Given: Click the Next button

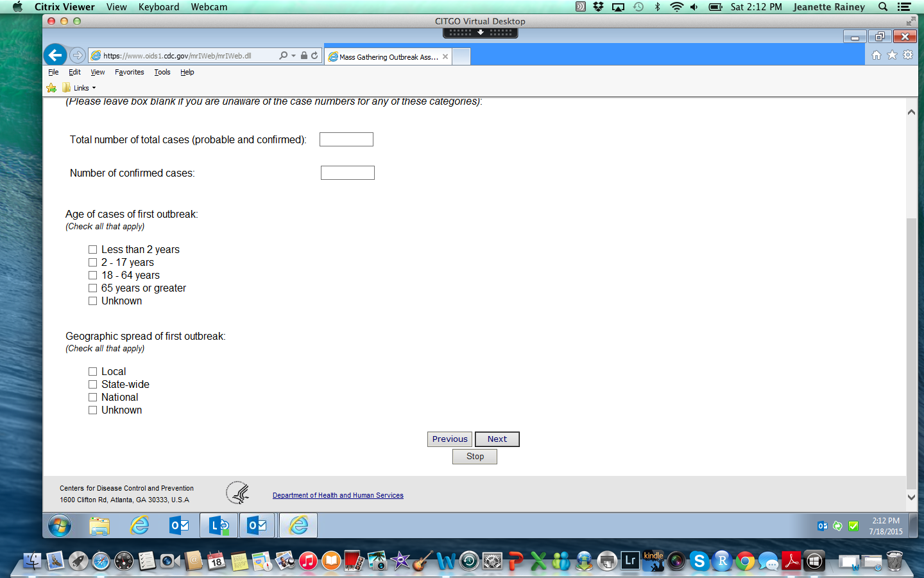Looking at the screenshot, I should [x=497, y=439].
